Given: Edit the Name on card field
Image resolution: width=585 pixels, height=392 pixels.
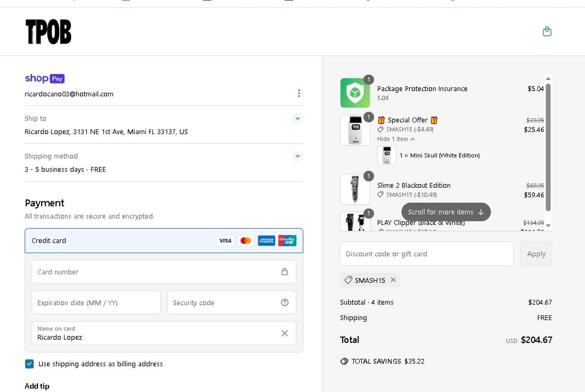Looking at the screenshot, I should pos(164,333).
